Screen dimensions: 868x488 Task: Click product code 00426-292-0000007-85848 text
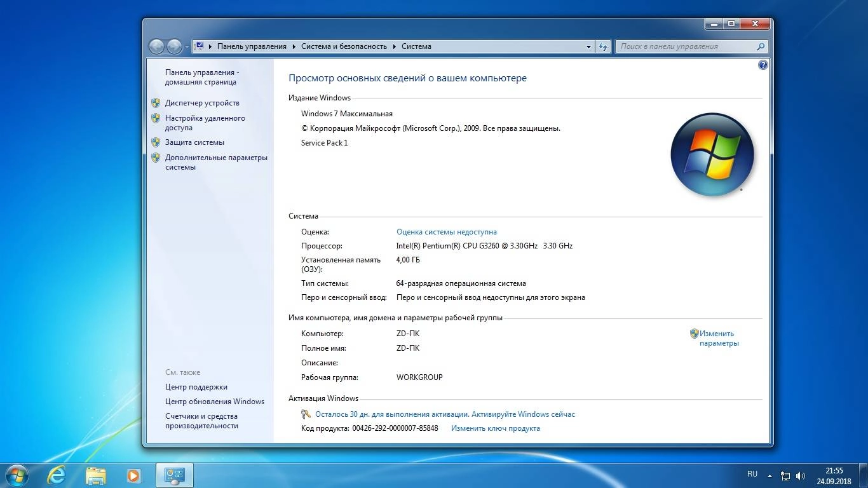(x=395, y=428)
